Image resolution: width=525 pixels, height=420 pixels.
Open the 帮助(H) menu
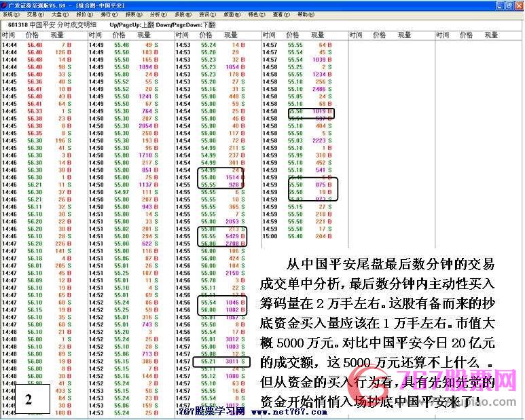point(306,15)
